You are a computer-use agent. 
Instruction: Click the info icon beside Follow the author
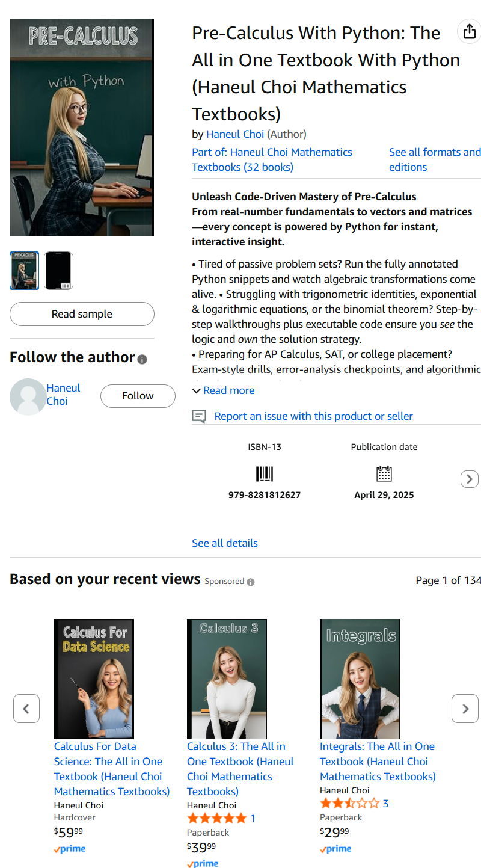(x=142, y=359)
